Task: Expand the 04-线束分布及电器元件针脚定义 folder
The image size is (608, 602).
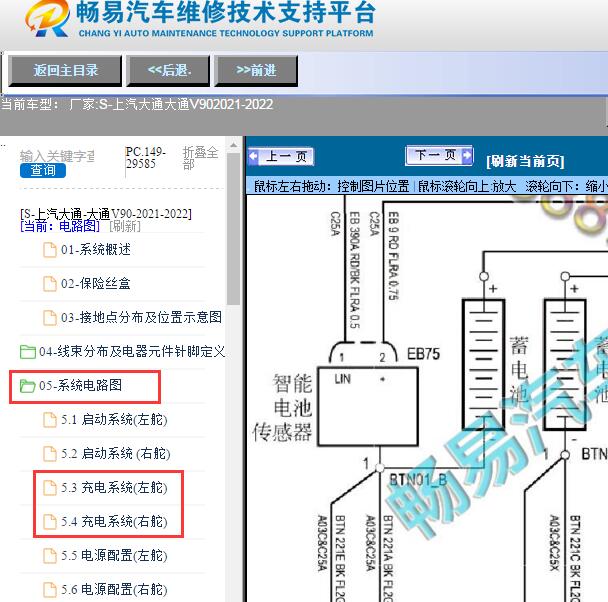Action: click(x=132, y=352)
